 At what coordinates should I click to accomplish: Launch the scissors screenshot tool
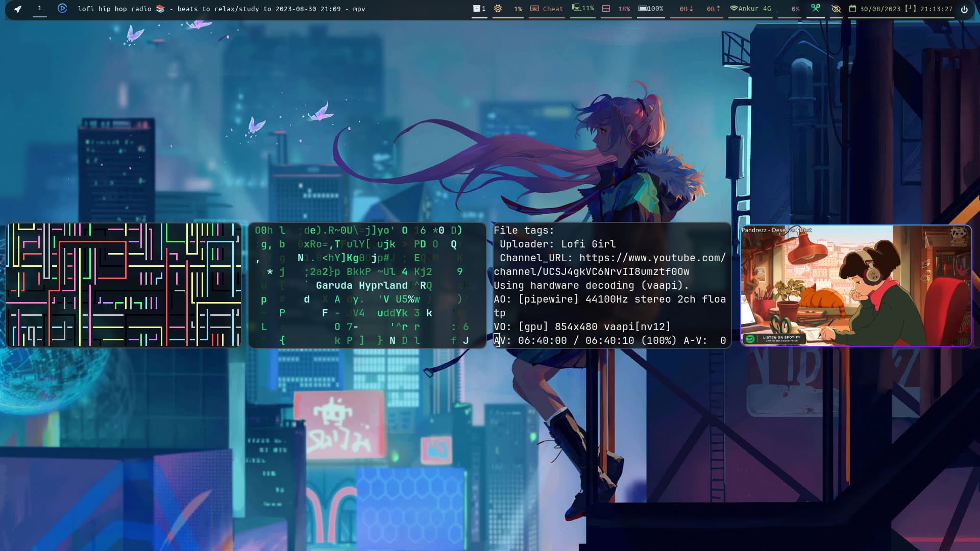[816, 8]
